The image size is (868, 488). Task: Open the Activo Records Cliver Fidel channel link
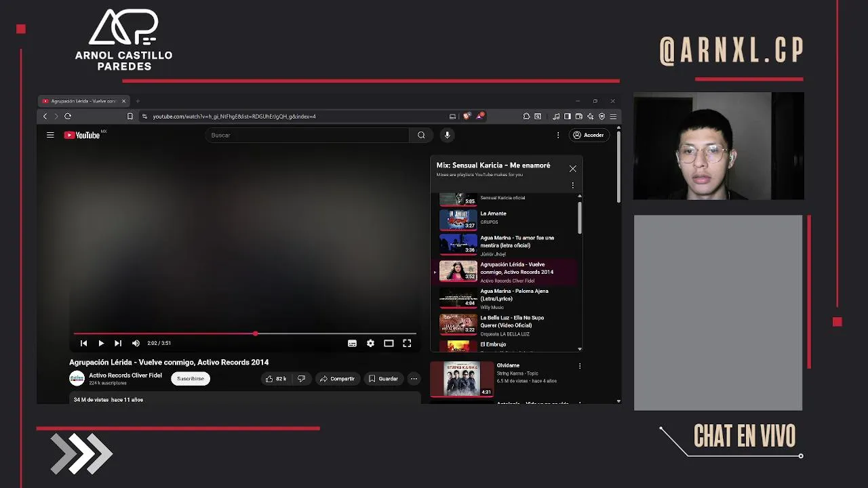click(x=125, y=375)
